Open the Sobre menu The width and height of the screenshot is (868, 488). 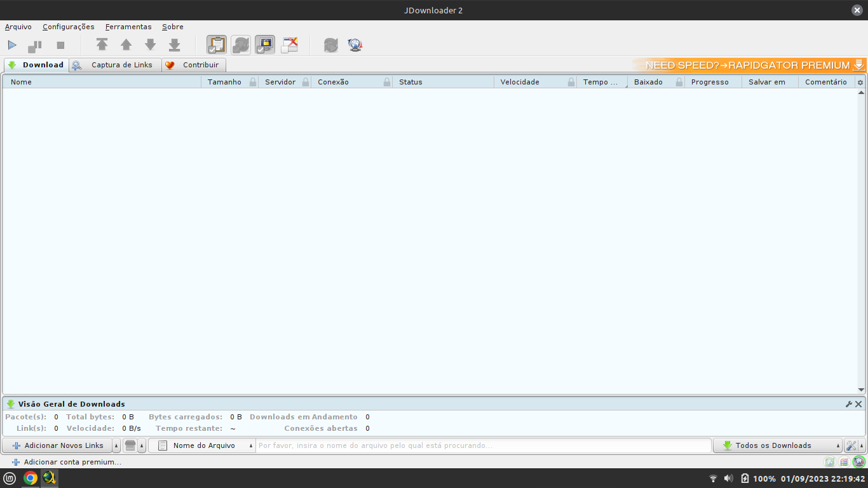[x=173, y=27]
